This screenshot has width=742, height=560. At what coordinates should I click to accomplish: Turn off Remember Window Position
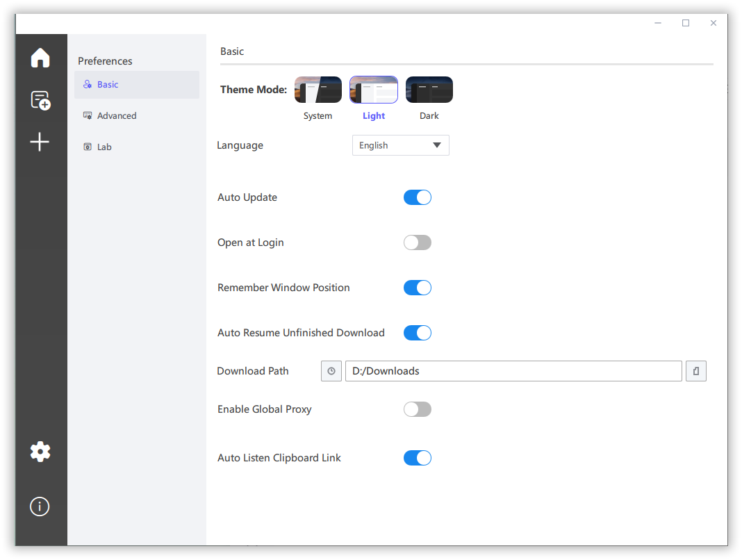(x=418, y=288)
